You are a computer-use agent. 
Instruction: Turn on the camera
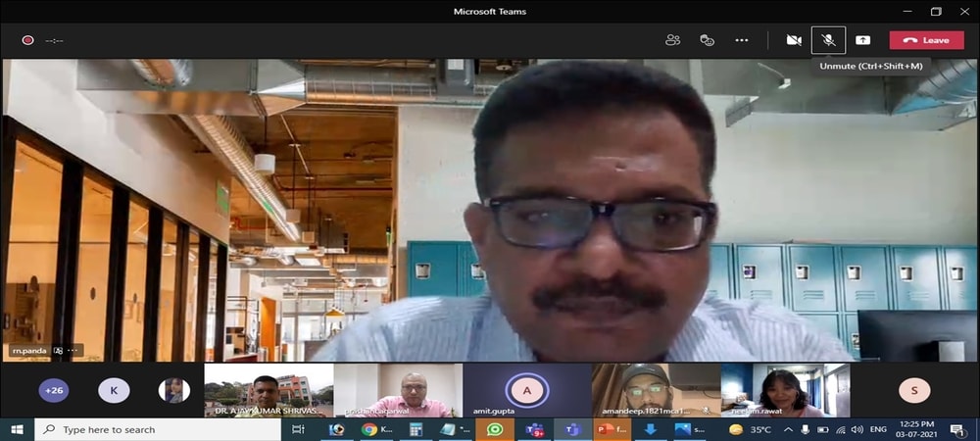click(x=794, y=40)
